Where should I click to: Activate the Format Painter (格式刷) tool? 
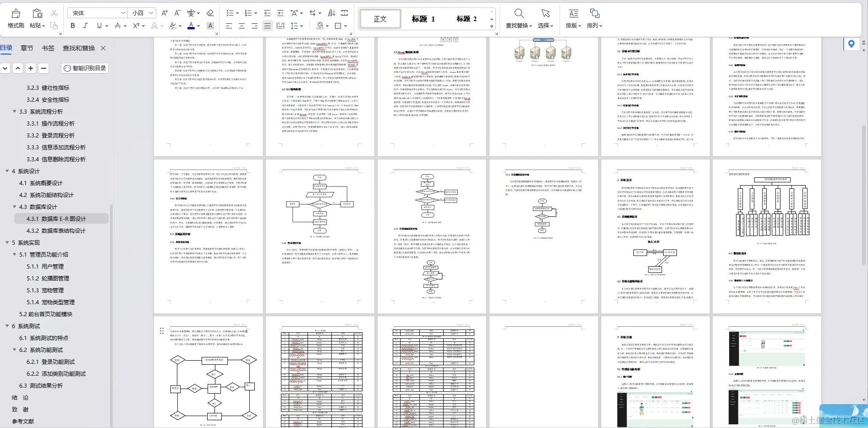pyautogui.click(x=16, y=18)
